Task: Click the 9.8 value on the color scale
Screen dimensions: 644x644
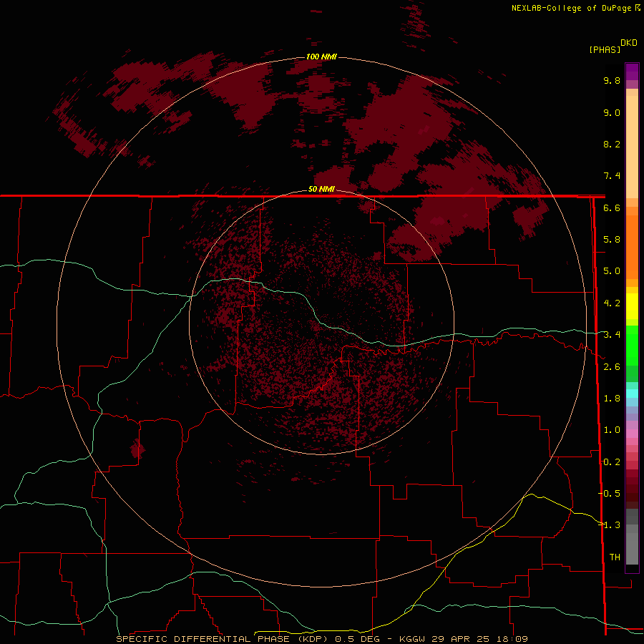Action: coord(612,80)
